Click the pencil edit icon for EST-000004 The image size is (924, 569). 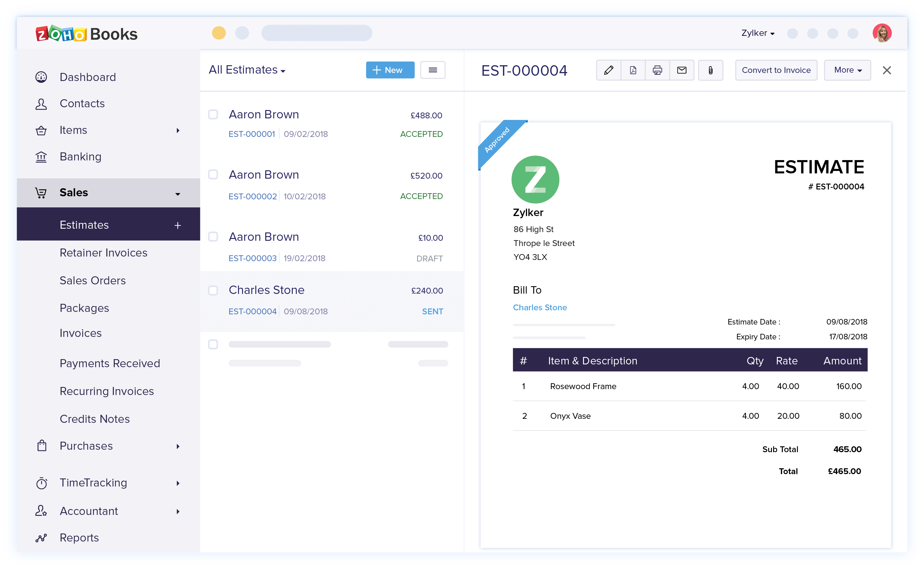pyautogui.click(x=608, y=70)
